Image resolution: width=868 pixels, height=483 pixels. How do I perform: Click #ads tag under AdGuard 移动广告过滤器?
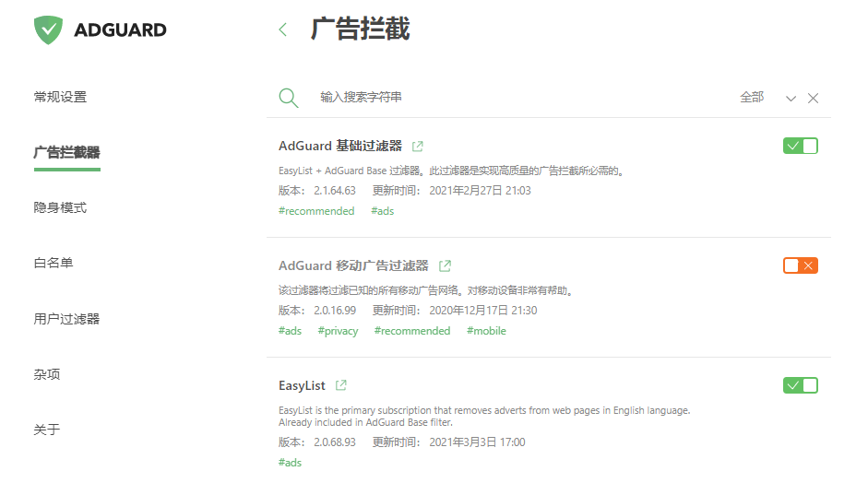(290, 331)
